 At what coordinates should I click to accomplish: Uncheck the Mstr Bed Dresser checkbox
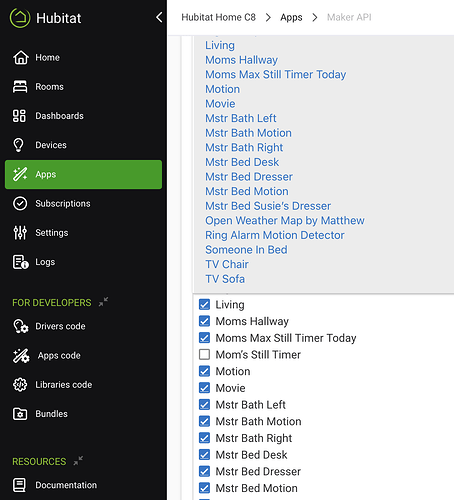(204, 471)
